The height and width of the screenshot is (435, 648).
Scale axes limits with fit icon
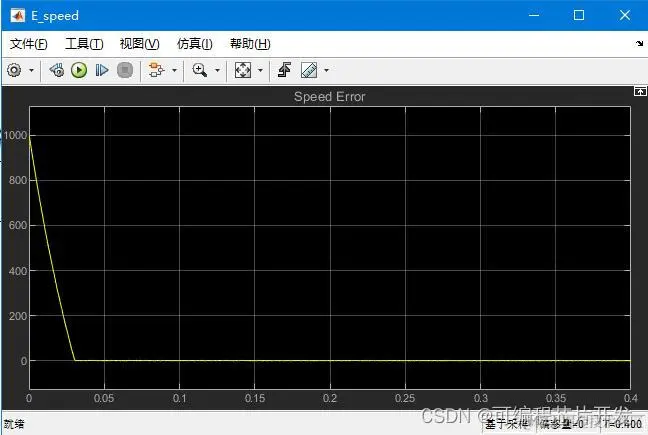tap(243, 70)
